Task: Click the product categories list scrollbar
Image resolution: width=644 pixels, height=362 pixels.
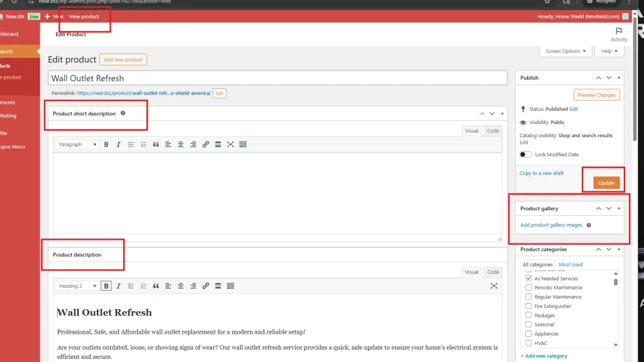Action: coord(616,282)
